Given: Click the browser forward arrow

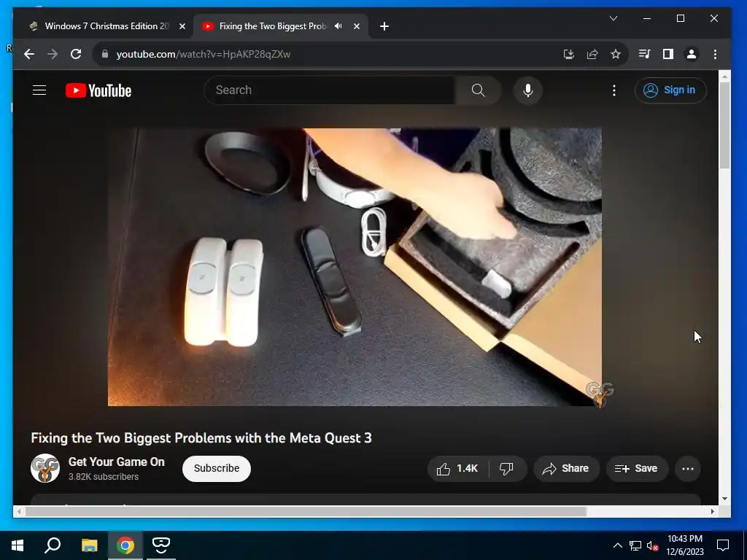Looking at the screenshot, I should pyautogui.click(x=53, y=54).
